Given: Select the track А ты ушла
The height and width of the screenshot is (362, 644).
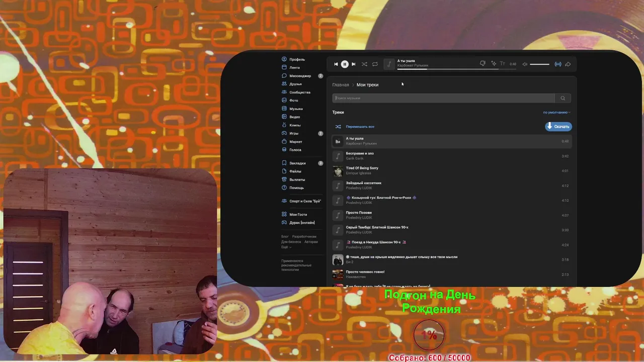Looking at the screenshot, I should [452, 141].
